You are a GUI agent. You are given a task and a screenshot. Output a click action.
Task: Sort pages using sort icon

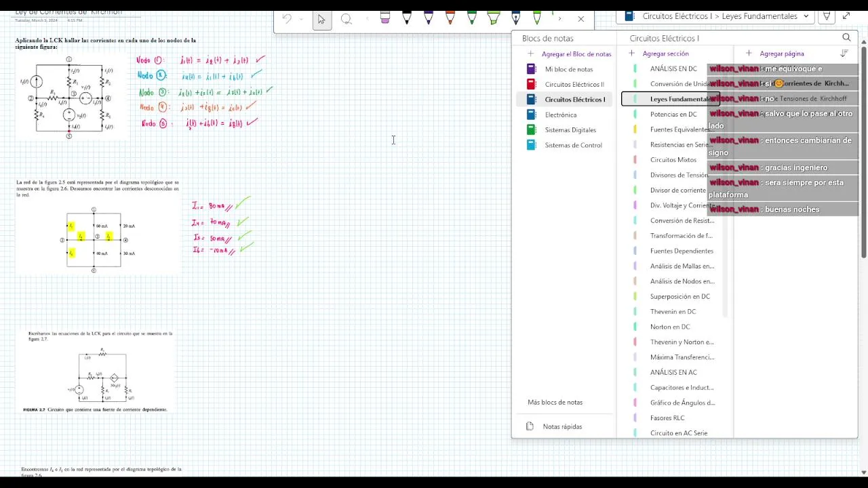(x=844, y=54)
